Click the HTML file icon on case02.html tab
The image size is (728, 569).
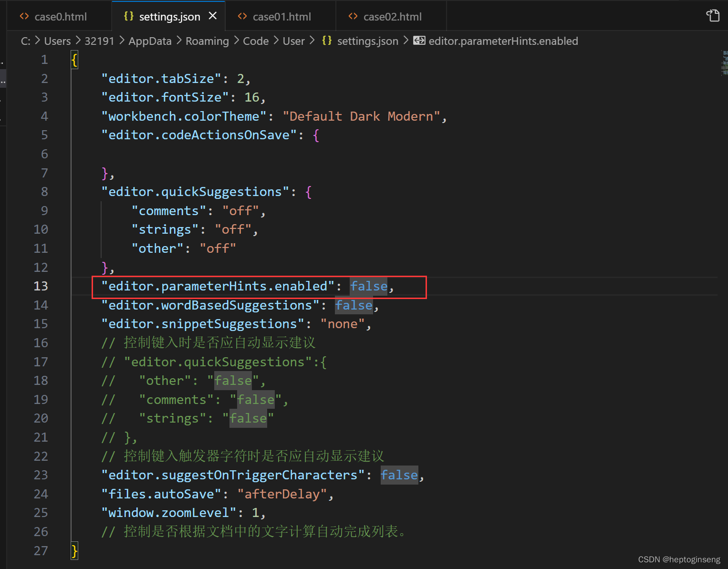click(x=353, y=16)
